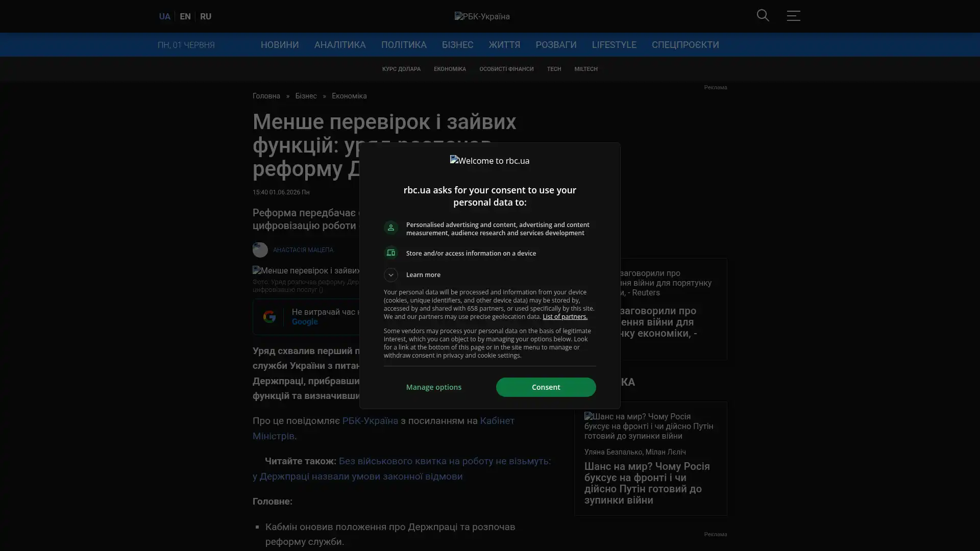Open the LIFESTYLE menu item
This screenshot has width=980, height=551.
(614, 45)
